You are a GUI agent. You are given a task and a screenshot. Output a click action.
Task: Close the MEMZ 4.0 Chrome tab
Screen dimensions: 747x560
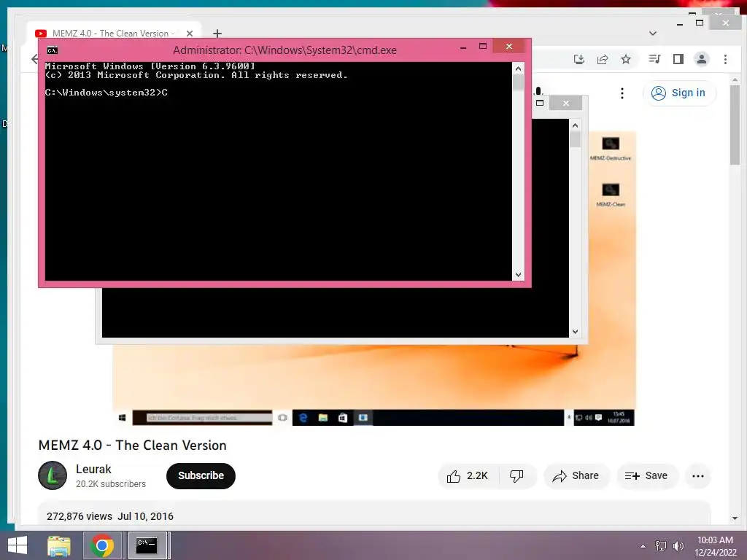[x=190, y=34]
